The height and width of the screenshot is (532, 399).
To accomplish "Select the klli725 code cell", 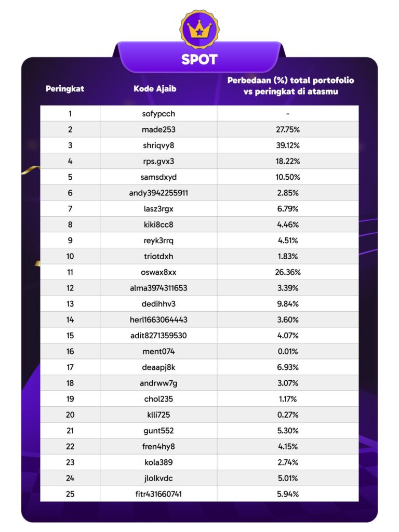I will tap(158, 415).
